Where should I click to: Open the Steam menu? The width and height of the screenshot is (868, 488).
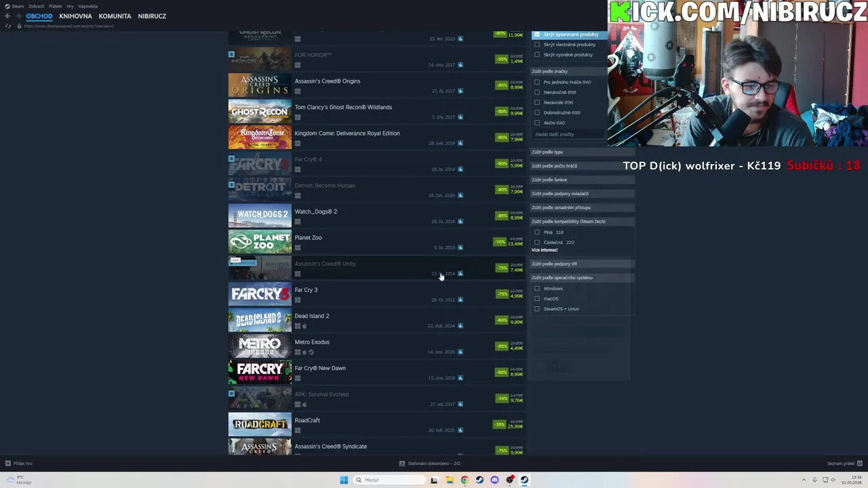pos(18,6)
